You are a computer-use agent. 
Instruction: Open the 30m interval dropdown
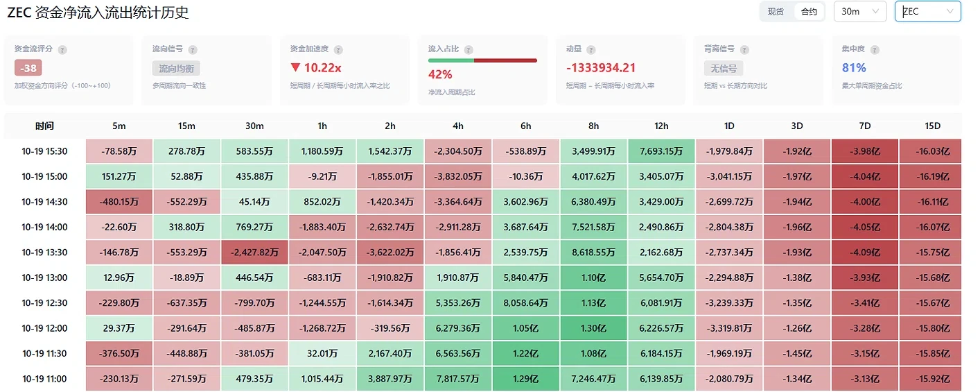click(x=860, y=12)
